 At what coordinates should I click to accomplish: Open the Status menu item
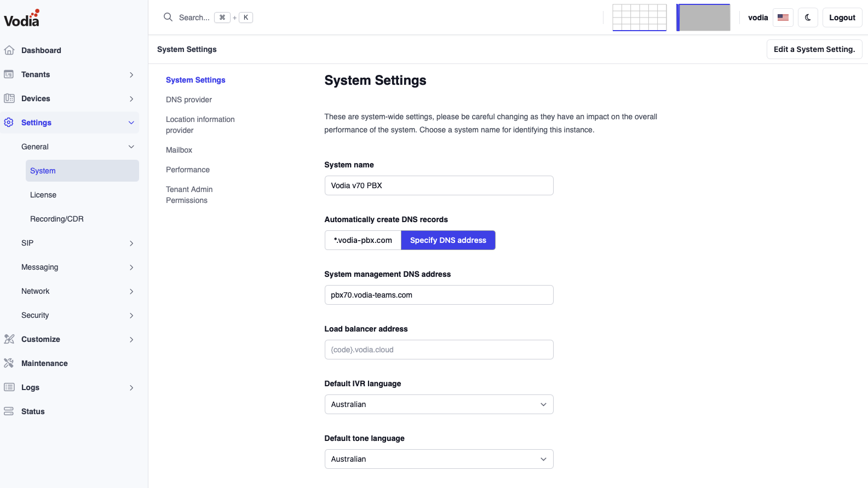pyautogui.click(x=33, y=411)
